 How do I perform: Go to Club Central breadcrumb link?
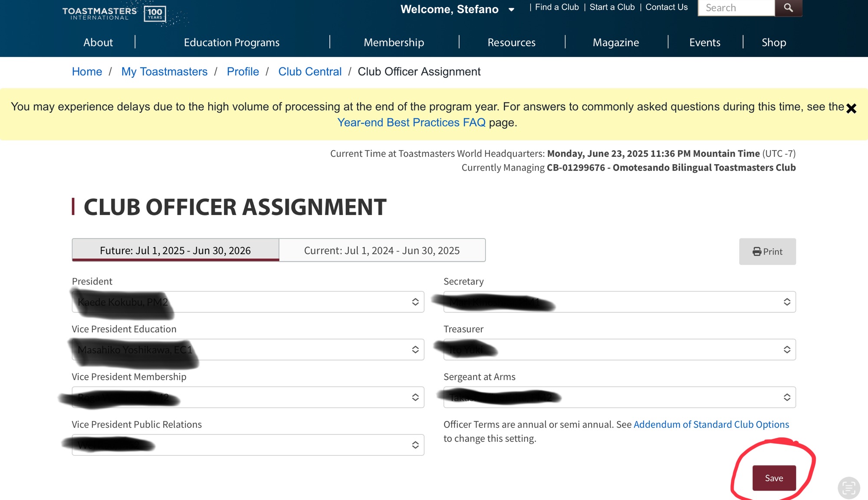click(x=309, y=72)
